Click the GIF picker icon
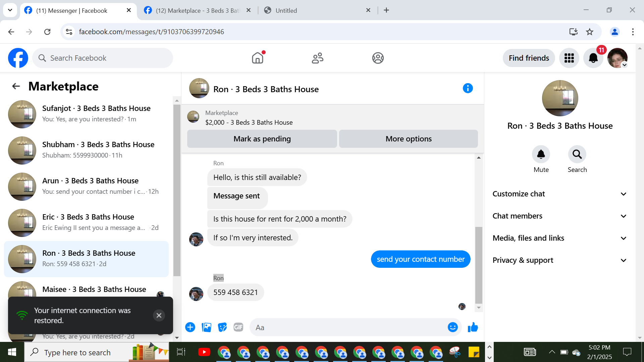 coord(238,327)
